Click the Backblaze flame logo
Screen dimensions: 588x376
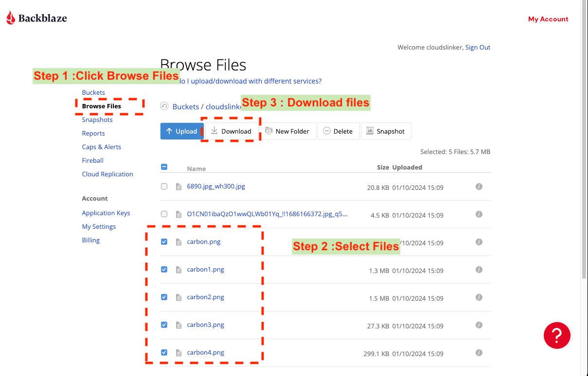point(11,18)
